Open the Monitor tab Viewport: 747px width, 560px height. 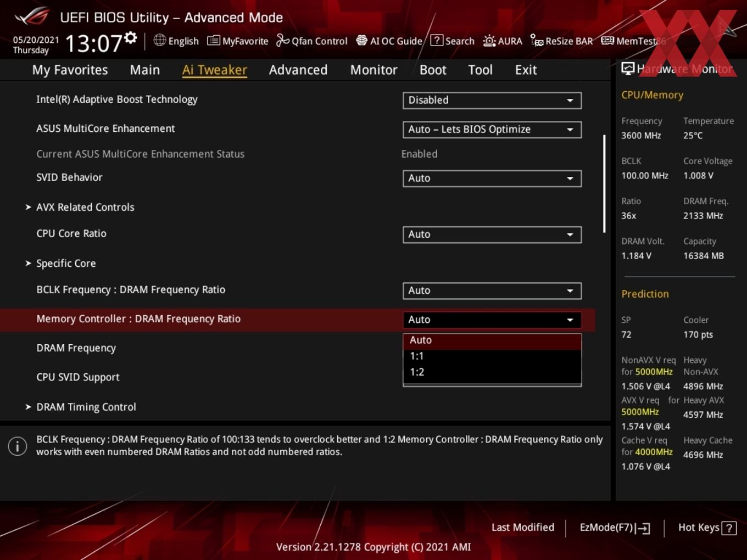[374, 70]
